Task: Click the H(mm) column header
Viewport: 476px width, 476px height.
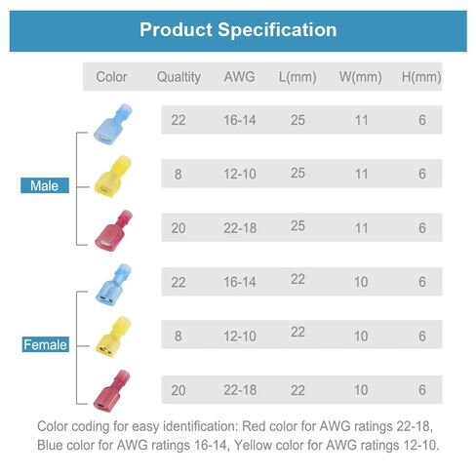Action: coord(421,77)
